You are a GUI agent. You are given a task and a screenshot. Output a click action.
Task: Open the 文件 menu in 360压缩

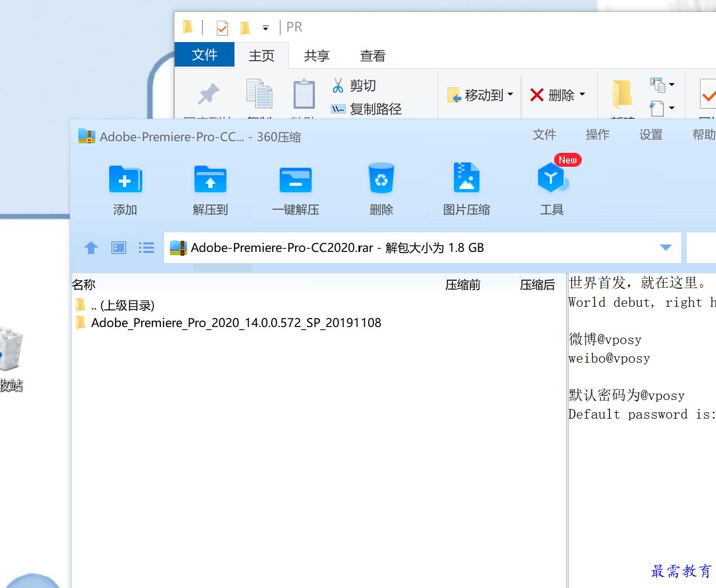[x=544, y=135]
